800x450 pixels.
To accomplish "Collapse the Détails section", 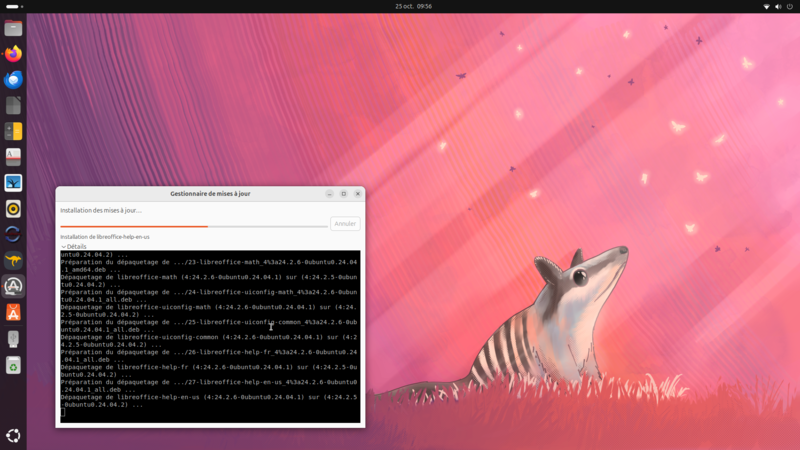I will [x=74, y=246].
